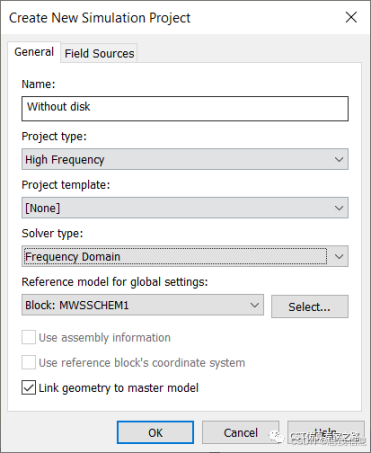The image size is (371, 453).
Task: Switch to the Field Sources tab
Action: point(99,53)
